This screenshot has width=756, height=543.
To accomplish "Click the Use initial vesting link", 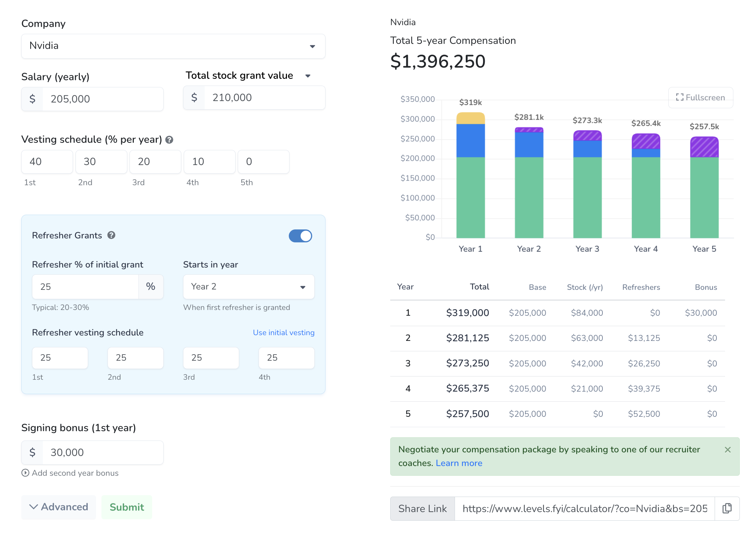I will 283,333.
